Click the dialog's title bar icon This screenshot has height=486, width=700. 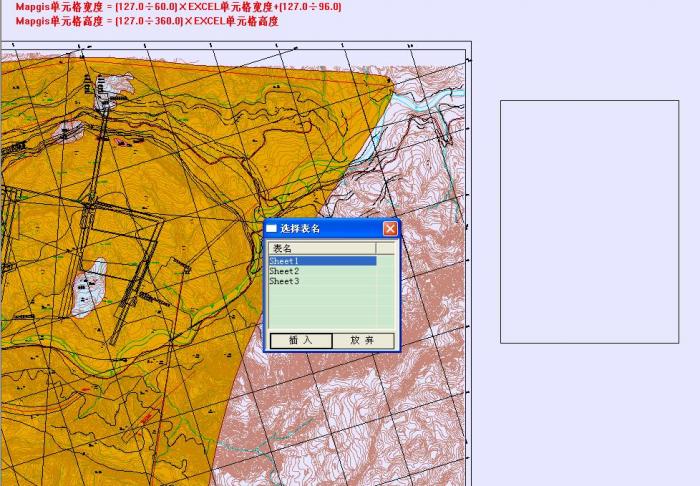(272, 228)
